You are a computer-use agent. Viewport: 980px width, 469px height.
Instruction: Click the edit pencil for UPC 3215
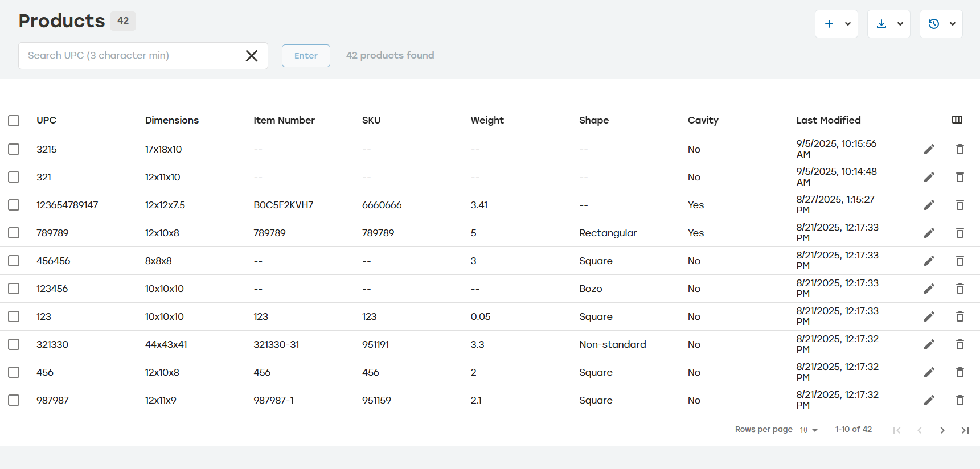(x=929, y=149)
